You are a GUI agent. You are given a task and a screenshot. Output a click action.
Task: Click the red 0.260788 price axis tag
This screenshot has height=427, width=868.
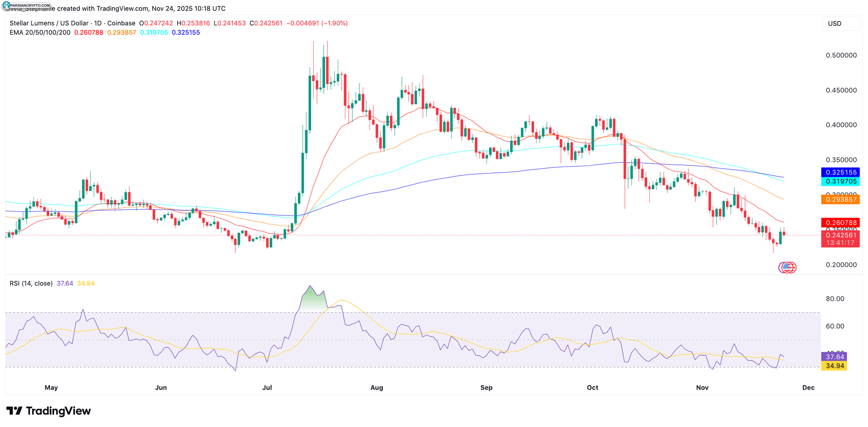tap(840, 223)
